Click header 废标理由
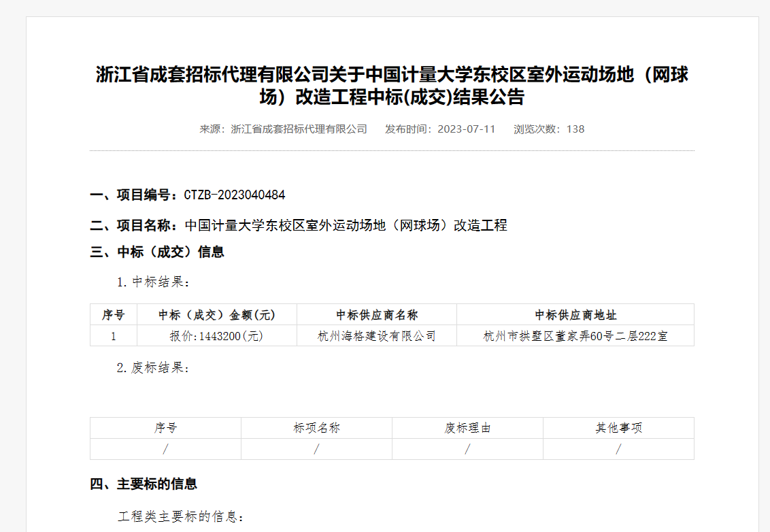This screenshot has height=532, width=770. (467, 428)
